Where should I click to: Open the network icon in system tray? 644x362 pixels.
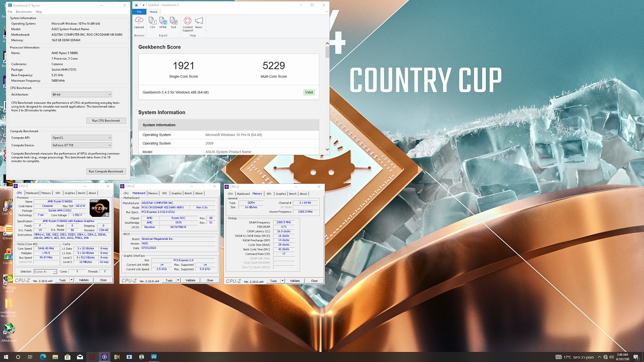point(606,357)
